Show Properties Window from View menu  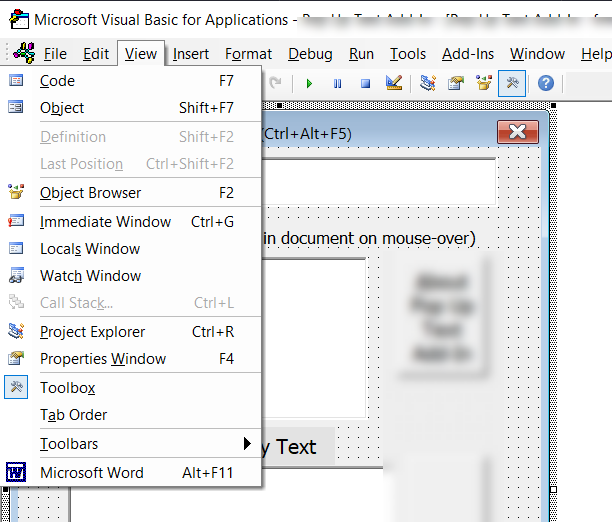pos(131,359)
